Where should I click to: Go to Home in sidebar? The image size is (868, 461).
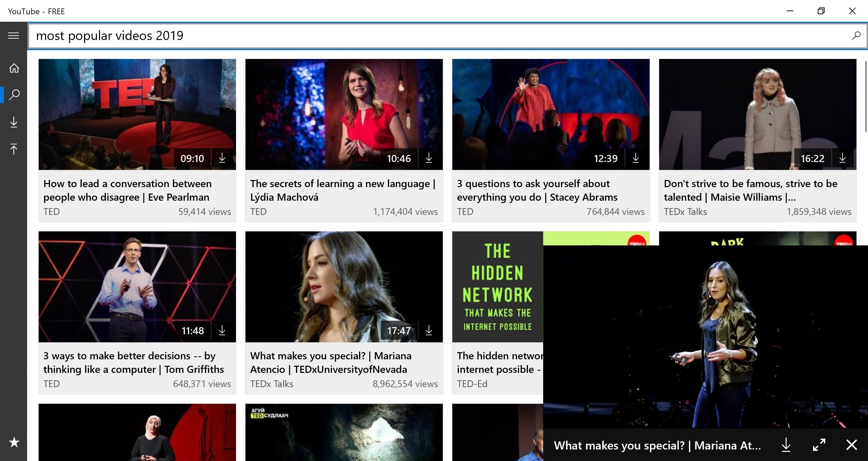click(14, 68)
